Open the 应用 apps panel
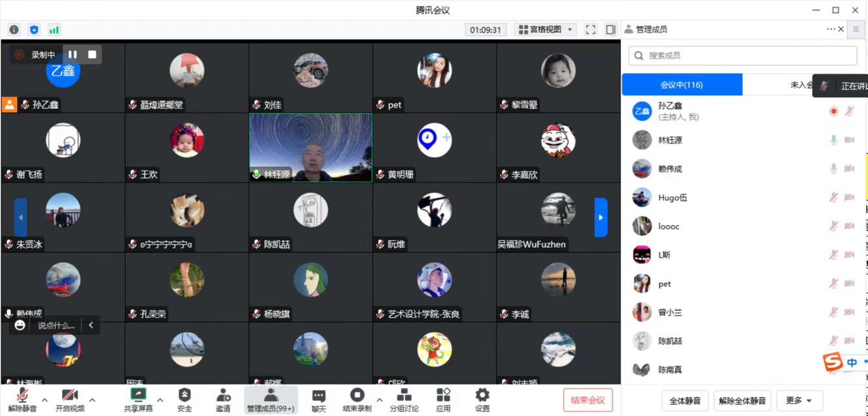 point(443,399)
